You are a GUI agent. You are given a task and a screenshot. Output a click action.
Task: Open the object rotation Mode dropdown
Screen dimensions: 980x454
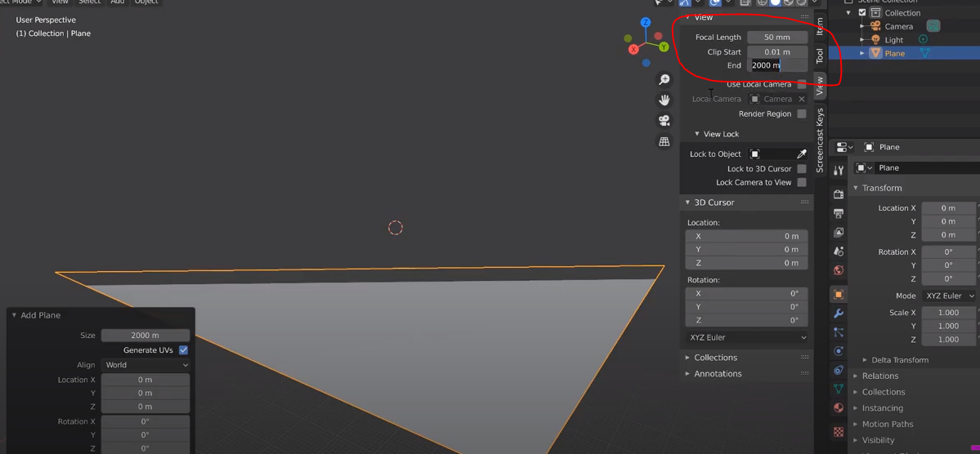coord(949,296)
